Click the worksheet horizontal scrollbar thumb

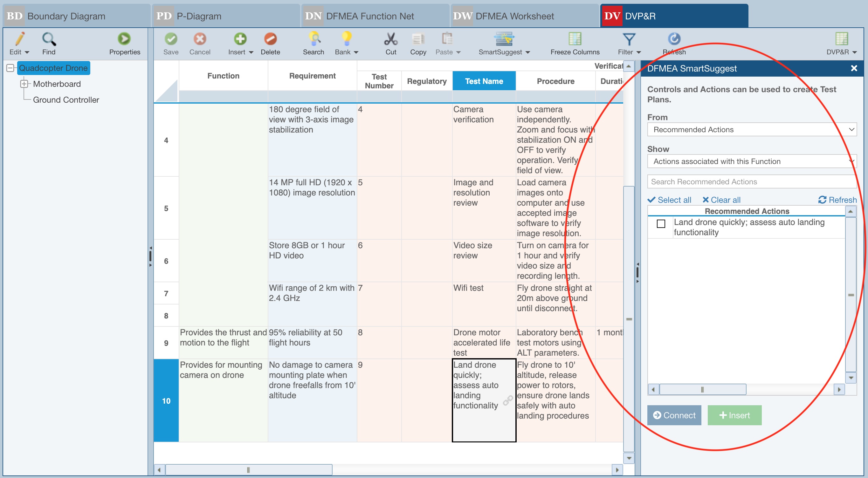click(x=248, y=470)
